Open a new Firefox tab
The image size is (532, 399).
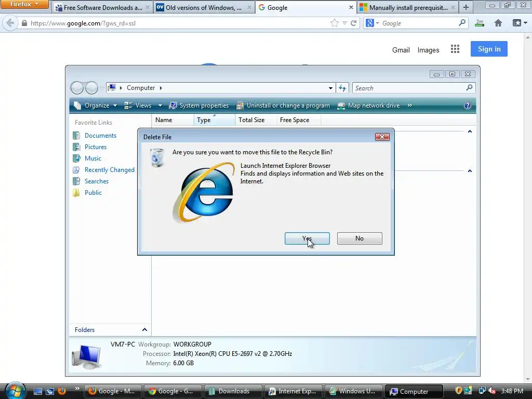click(x=466, y=7)
